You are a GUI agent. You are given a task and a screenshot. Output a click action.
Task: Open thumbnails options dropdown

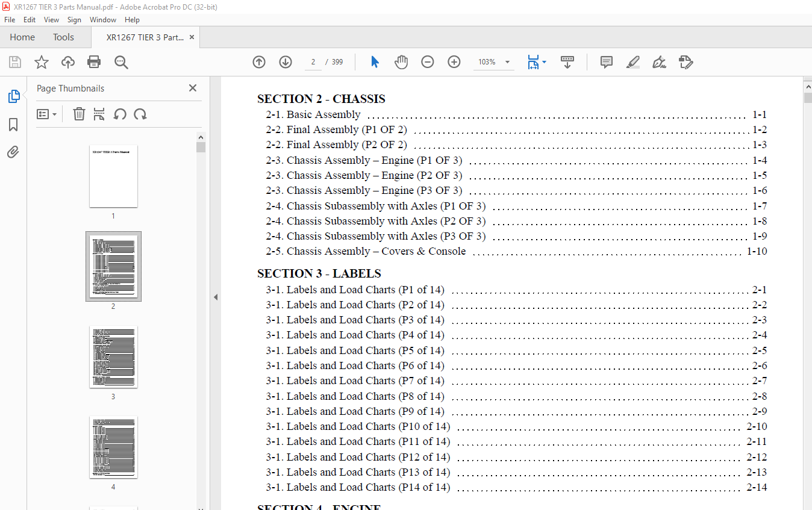point(46,114)
